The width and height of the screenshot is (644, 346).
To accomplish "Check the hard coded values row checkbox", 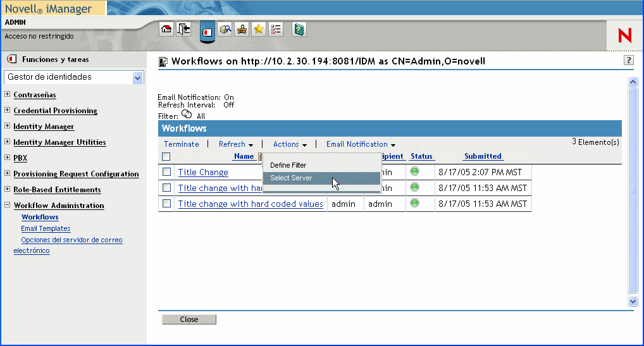I will [x=166, y=203].
